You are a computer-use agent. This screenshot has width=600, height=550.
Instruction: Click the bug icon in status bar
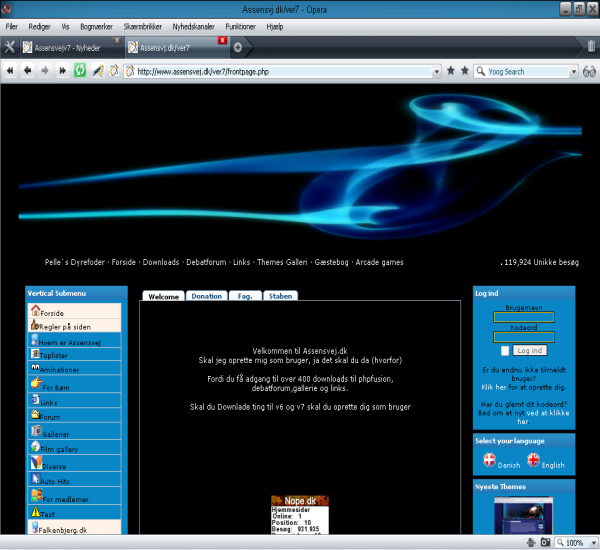pos(531,542)
